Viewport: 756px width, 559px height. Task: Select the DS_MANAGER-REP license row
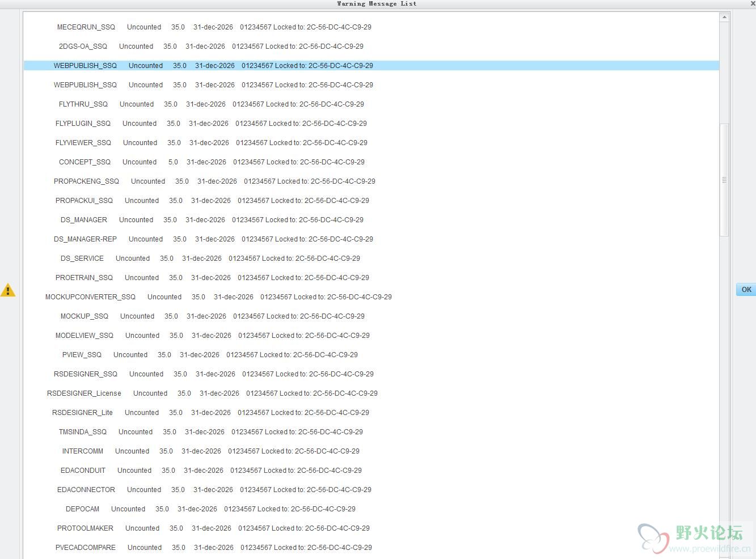371,239
